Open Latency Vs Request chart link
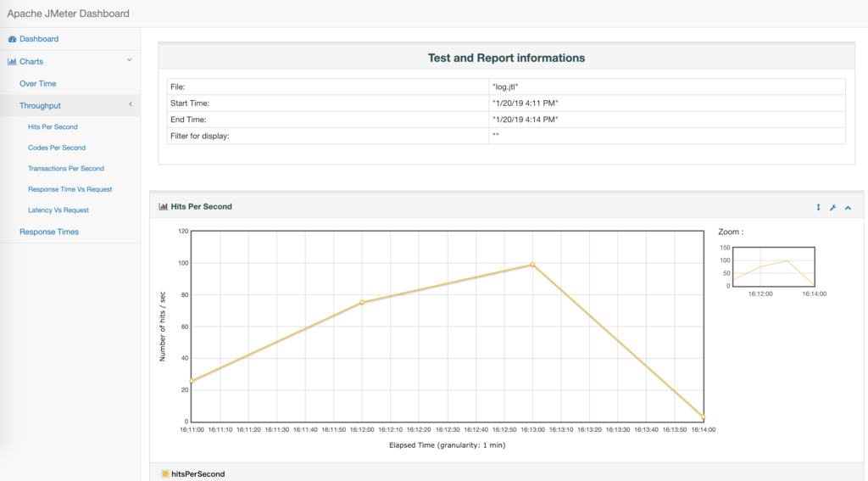This screenshot has height=481, width=868. click(x=58, y=210)
